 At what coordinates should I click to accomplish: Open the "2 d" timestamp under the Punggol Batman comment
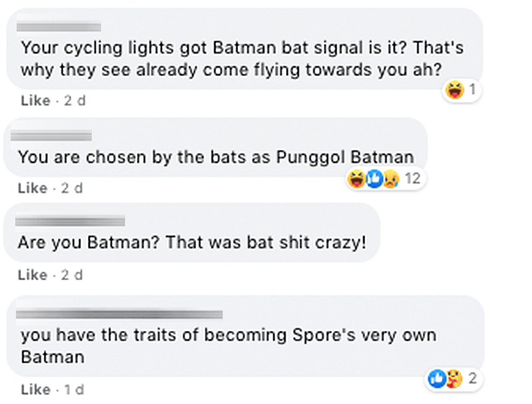72,188
